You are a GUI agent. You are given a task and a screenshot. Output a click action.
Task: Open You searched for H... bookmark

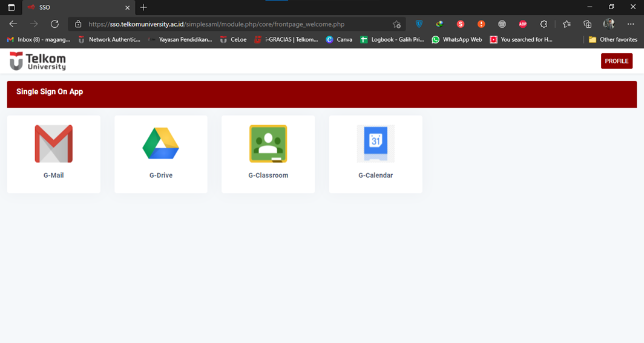tap(521, 39)
